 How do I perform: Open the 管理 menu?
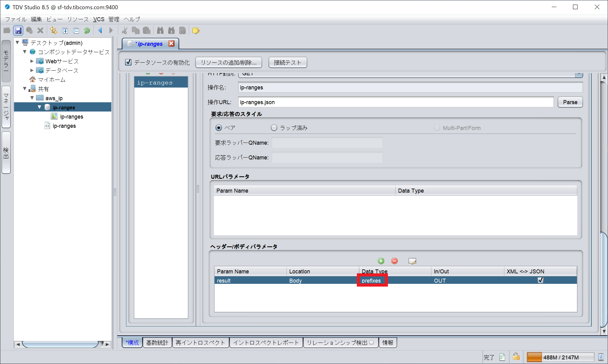pos(114,19)
